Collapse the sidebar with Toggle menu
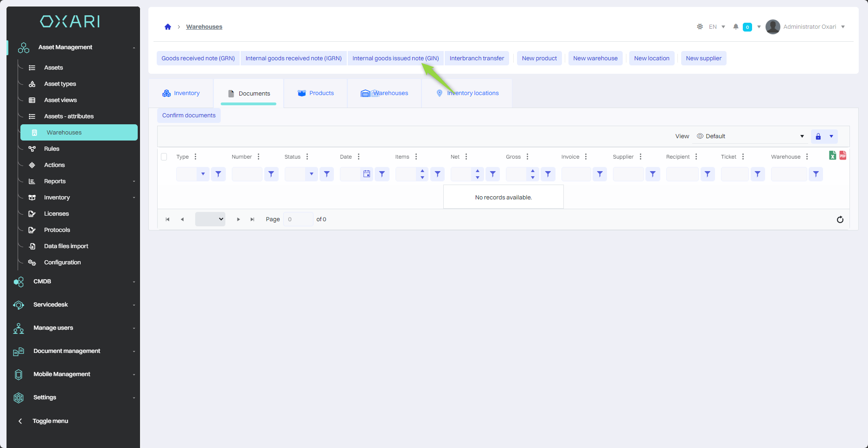 click(50, 421)
